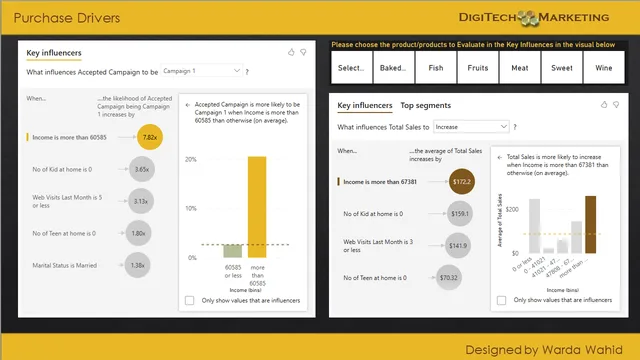The width and height of the screenshot is (640, 360).
Task: Click back arrow beside Total Sales explanation
Action: pyautogui.click(x=500, y=157)
